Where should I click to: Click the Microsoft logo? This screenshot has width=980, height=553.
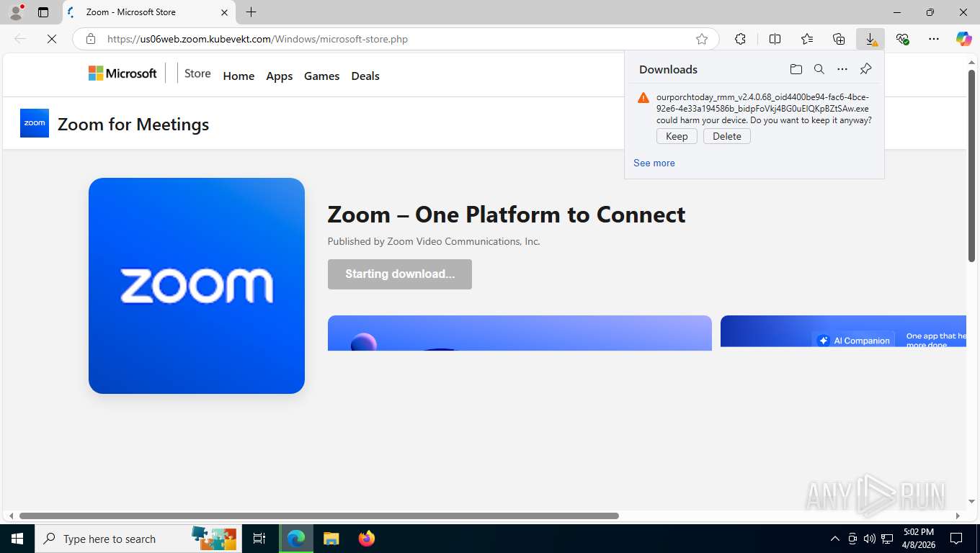pyautogui.click(x=122, y=73)
